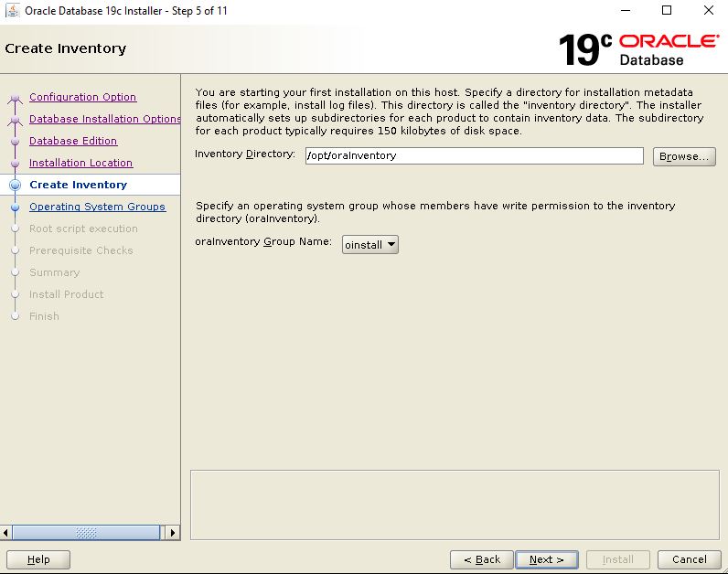This screenshot has height=574, width=728.
Task: Open the oraInventory Group Name dropdown
Action: [x=370, y=245]
